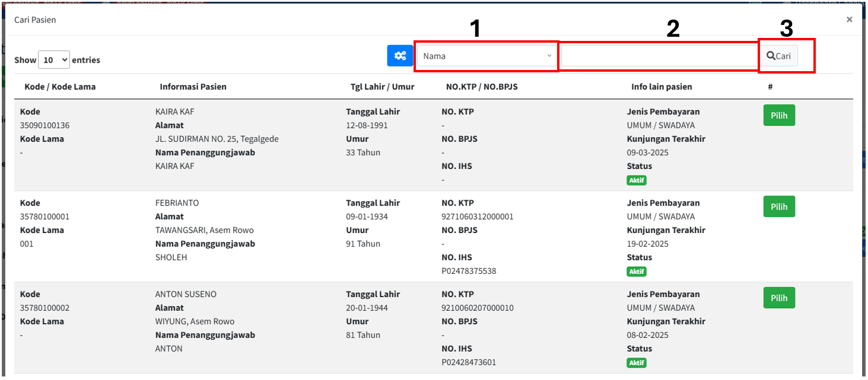Focus the search keyword text field
This screenshot has width=868, height=380.
click(659, 56)
